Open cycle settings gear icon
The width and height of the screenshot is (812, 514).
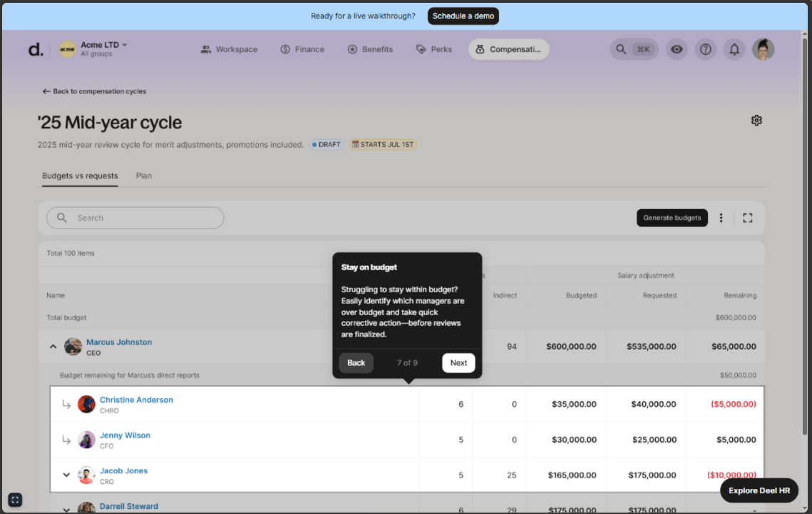(x=756, y=120)
